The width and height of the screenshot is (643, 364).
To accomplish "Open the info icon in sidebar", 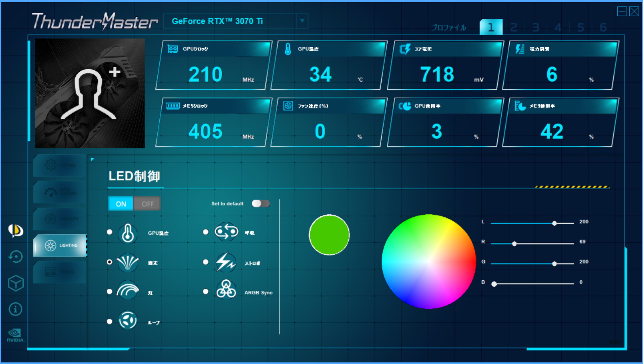I will click(x=16, y=309).
